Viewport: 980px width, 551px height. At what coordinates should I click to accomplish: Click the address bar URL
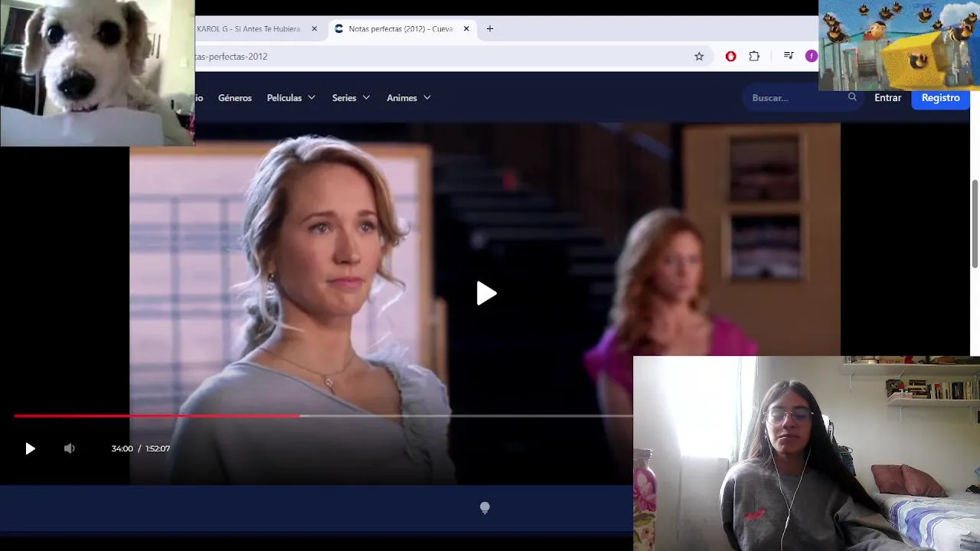(231, 57)
